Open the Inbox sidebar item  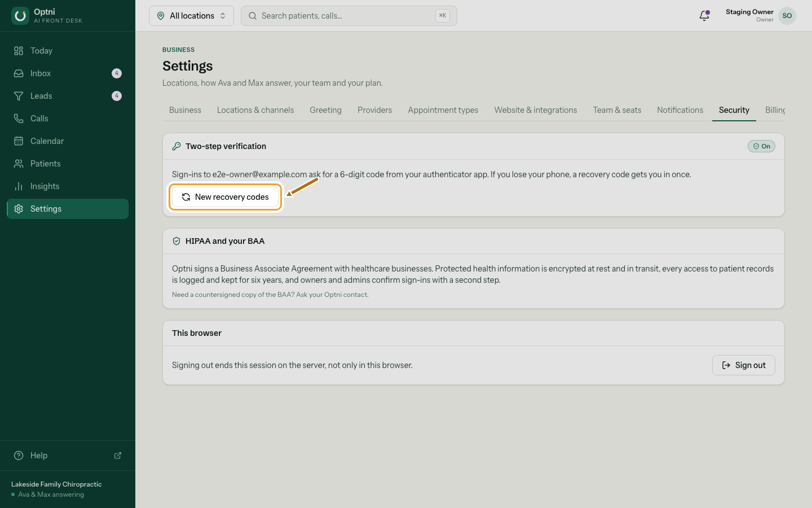tap(68, 73)
